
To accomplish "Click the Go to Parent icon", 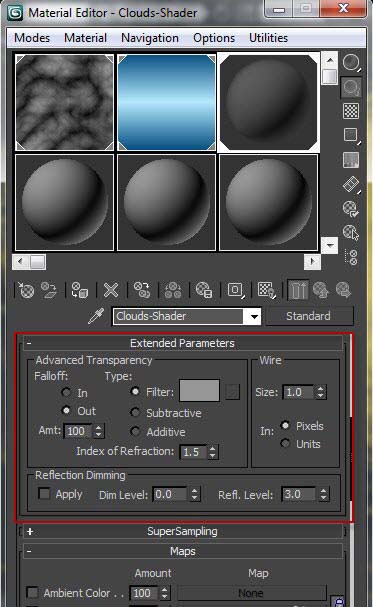I will (321, 290).
